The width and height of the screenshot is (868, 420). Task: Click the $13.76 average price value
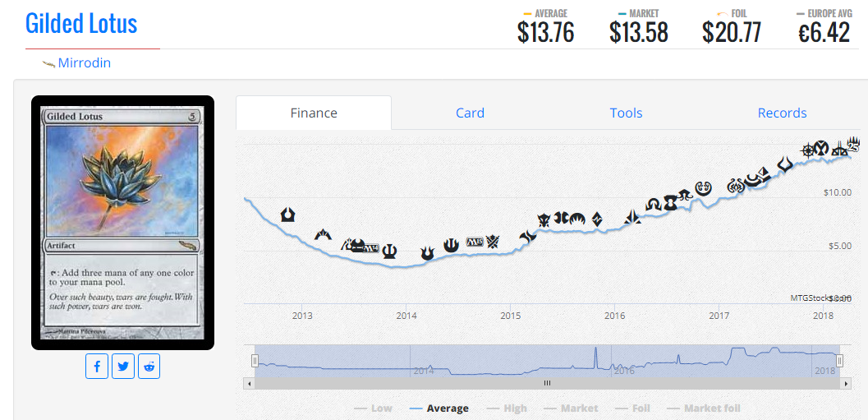pyautogui.click(x=545, y=32)
